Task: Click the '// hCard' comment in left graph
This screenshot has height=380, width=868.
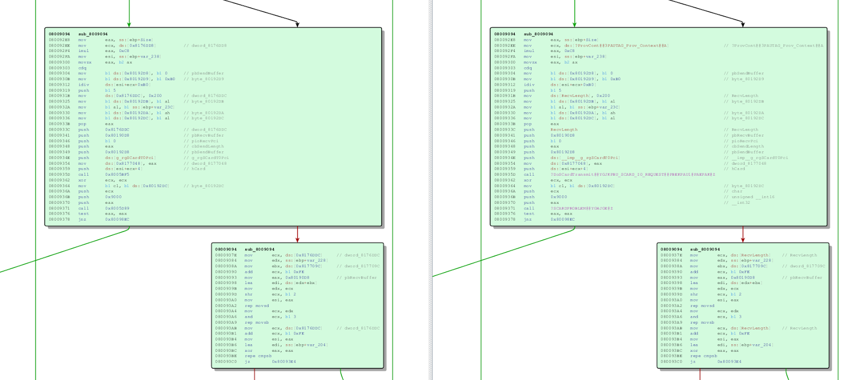Action: tap(194, 169)
